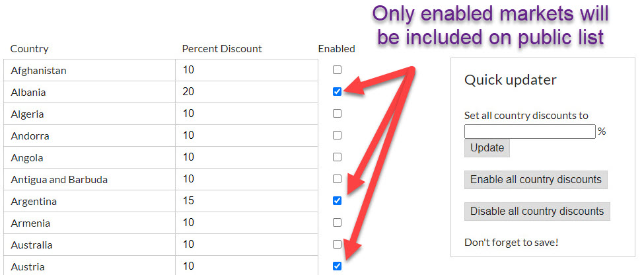Disable the Argentina enabled checkbox

click(x=338, y=201)
